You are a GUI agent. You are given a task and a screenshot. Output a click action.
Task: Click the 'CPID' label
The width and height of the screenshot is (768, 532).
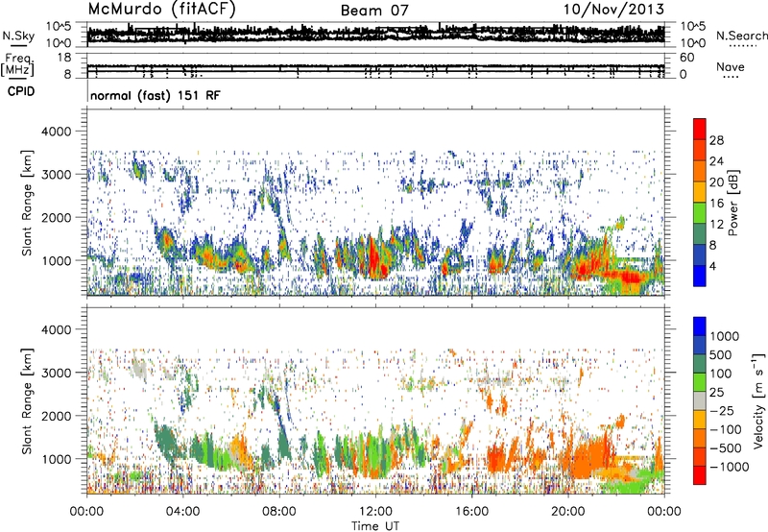pos(21,91)
